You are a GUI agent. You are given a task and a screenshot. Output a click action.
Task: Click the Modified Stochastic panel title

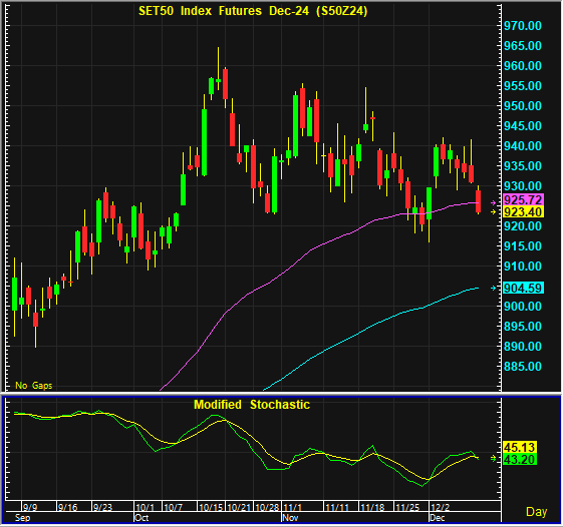click(252, 405)
